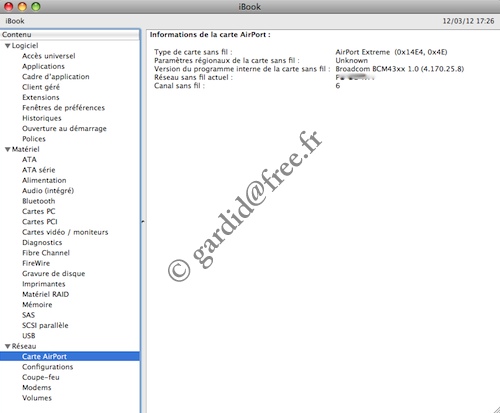Collapse the Logiciel disclosure triangle
Screen dimensions: 500x413
click(x=7, y=46)
